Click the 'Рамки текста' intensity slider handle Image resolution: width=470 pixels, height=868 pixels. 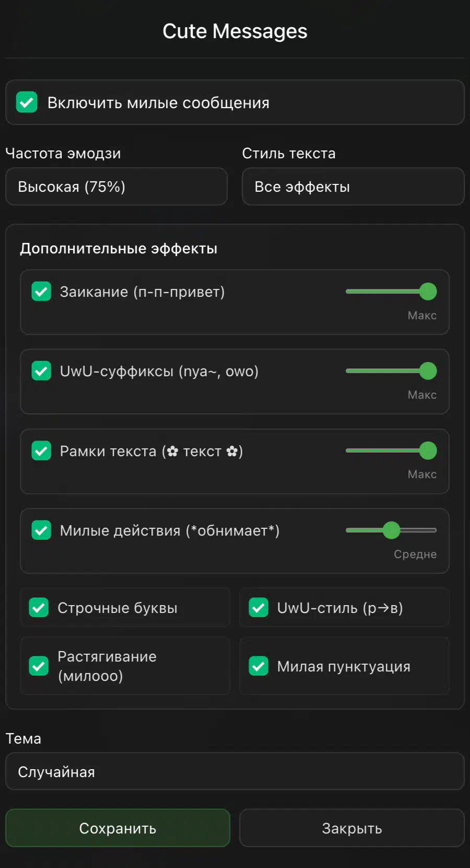(x=428, y=450)
